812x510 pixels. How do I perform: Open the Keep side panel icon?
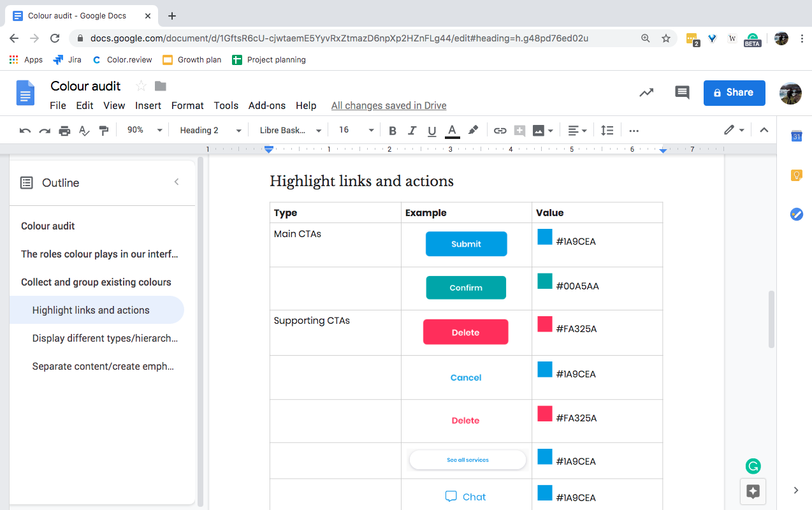[796, 175]
